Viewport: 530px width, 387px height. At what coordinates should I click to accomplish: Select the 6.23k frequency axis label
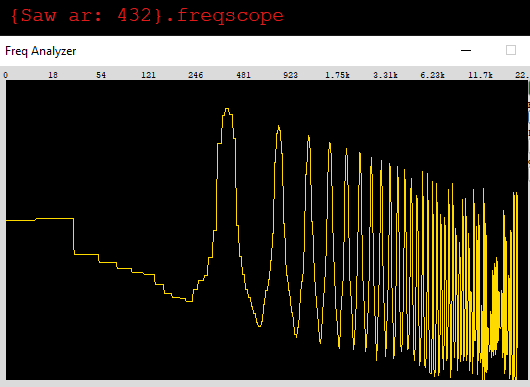click(x=432, y=75)
